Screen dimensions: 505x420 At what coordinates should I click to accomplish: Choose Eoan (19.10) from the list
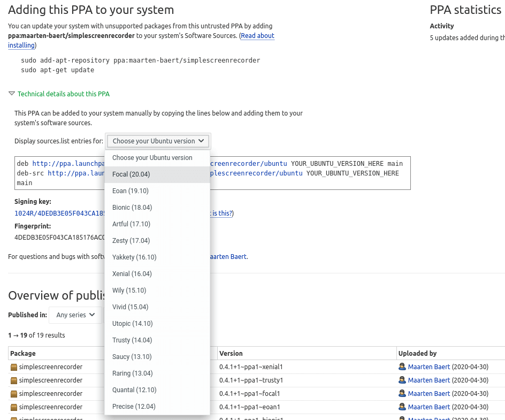point(131,191)
